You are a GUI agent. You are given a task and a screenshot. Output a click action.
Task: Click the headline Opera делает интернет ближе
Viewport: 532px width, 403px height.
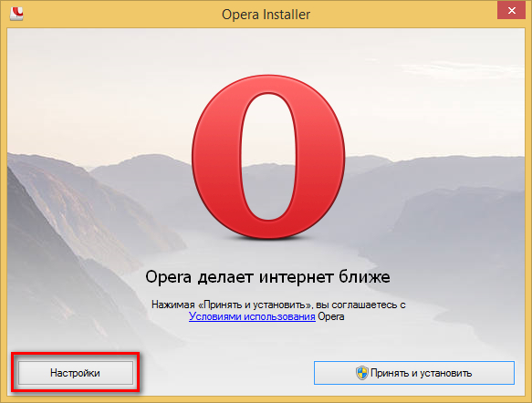267,277
